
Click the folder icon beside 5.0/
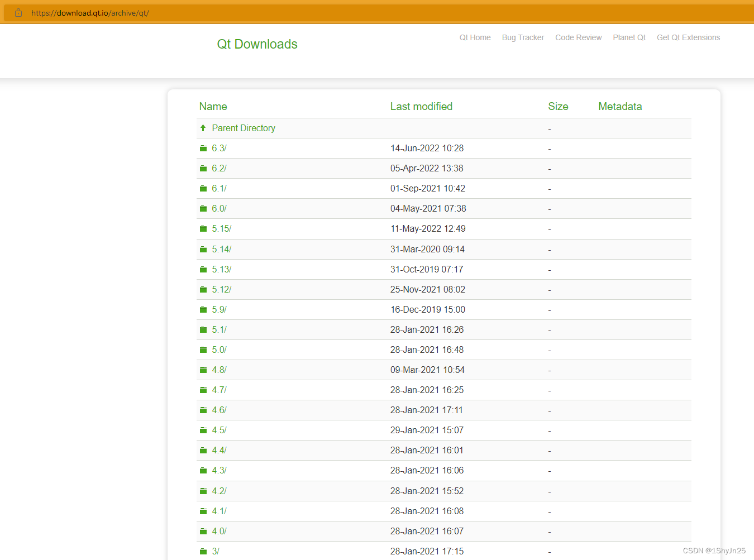203,350
